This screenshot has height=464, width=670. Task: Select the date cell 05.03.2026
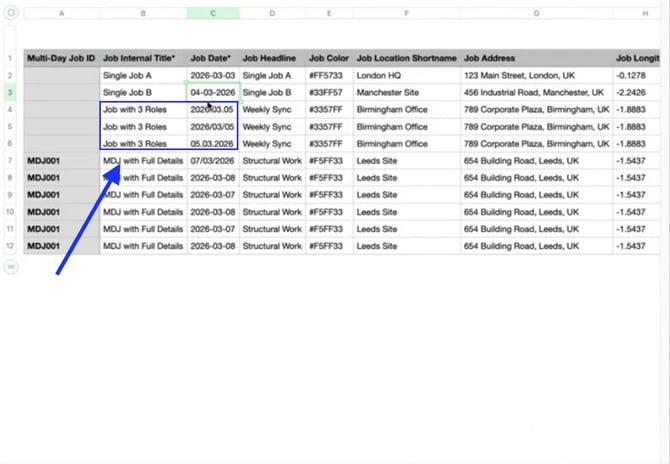tap(212, 144)
